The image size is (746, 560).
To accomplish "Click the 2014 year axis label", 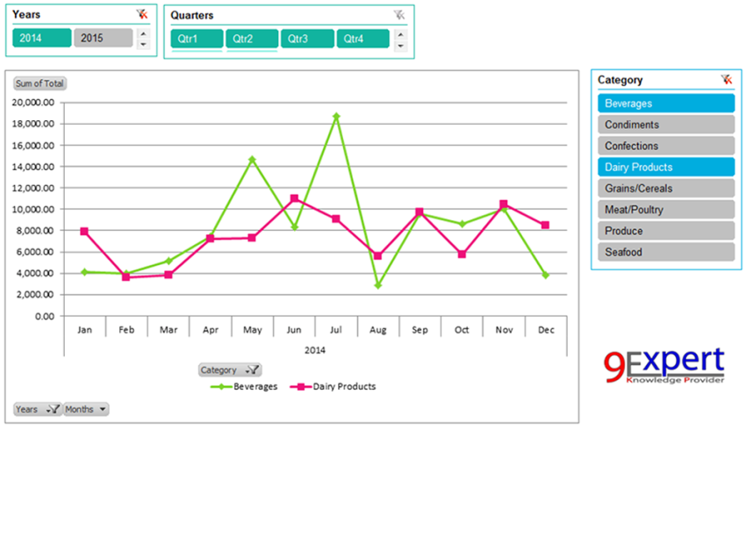I will coord(315,350).
